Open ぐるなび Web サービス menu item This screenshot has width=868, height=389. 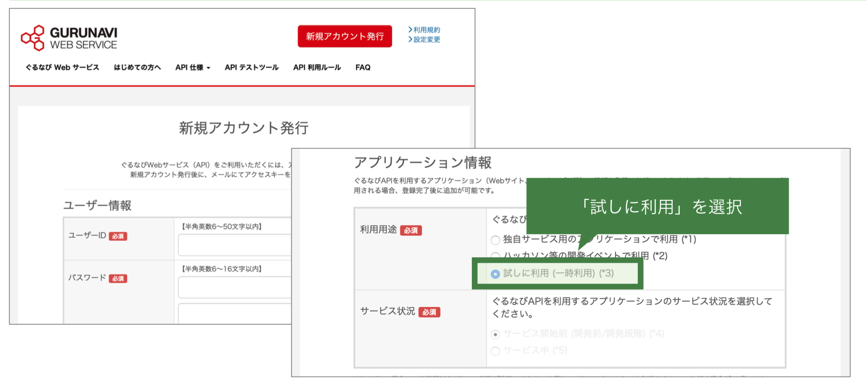click(62, 67)
